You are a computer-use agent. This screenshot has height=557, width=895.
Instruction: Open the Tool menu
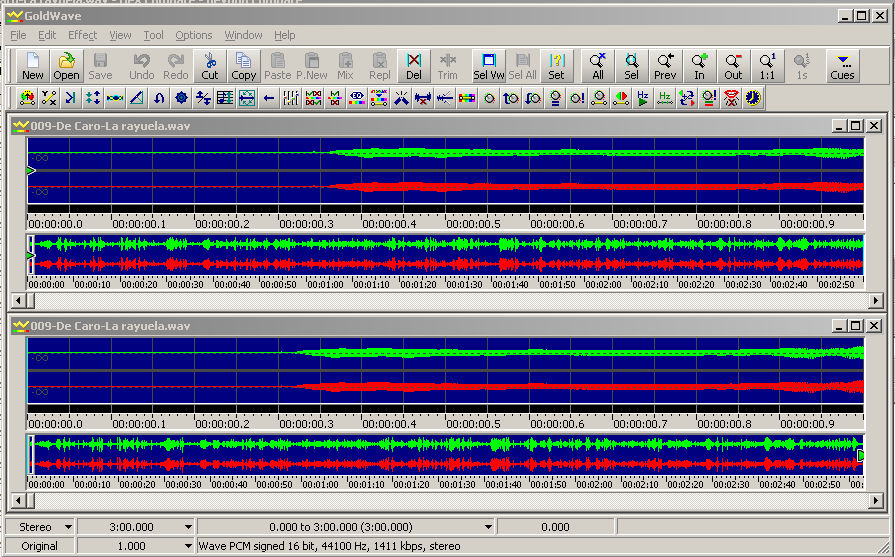(153, 35)
